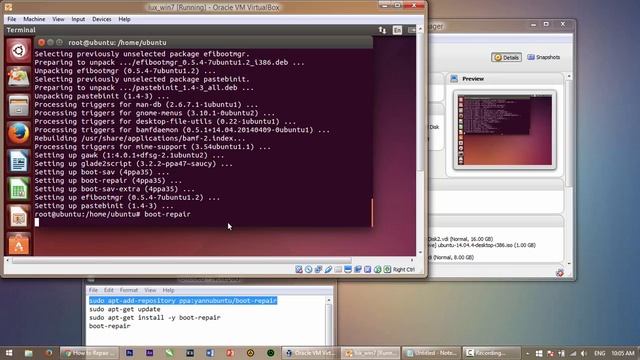The width and height of the screenshot is (640, 360).
Task: Launch Install Ubuntu icon in Unity launcher
Action: coord(18,78)
